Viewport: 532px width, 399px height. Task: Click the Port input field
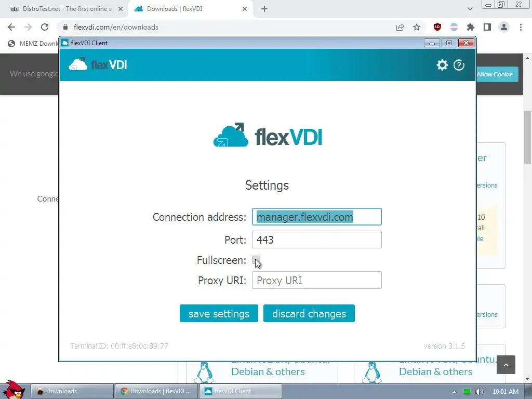click(316, 240)
